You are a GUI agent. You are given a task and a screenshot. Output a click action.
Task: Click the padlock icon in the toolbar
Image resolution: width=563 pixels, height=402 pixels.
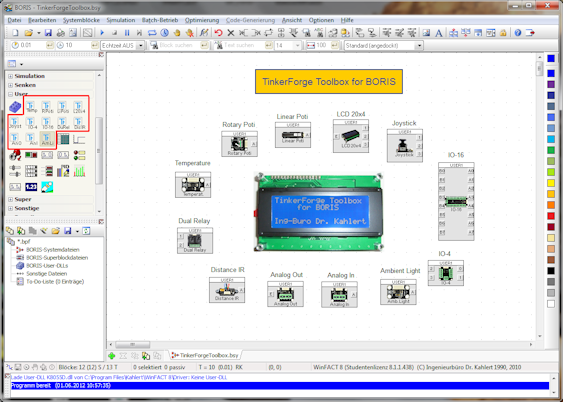click(x=503, y=33)
